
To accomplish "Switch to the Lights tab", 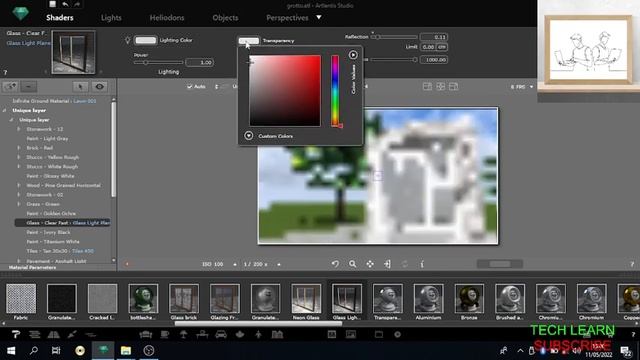I will tap(111, 18).
